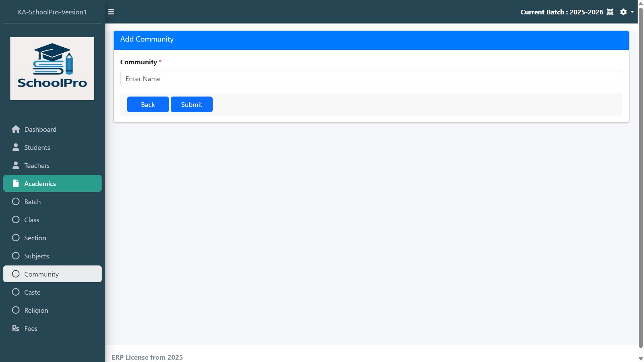Click the Fees rupee icon
The height and width of the screenshot is (362, 644).
(x=16, y=328)
